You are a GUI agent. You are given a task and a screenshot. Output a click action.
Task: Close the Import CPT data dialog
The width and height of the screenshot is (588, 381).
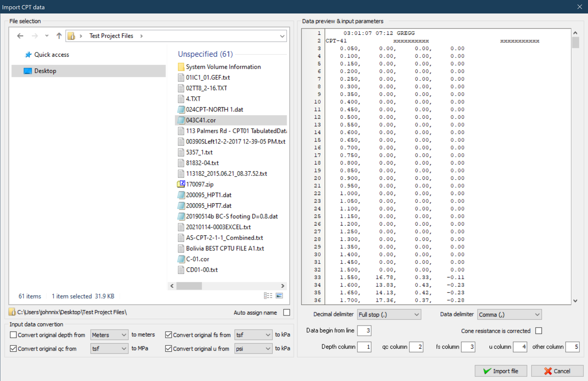(x=580, y=7)
